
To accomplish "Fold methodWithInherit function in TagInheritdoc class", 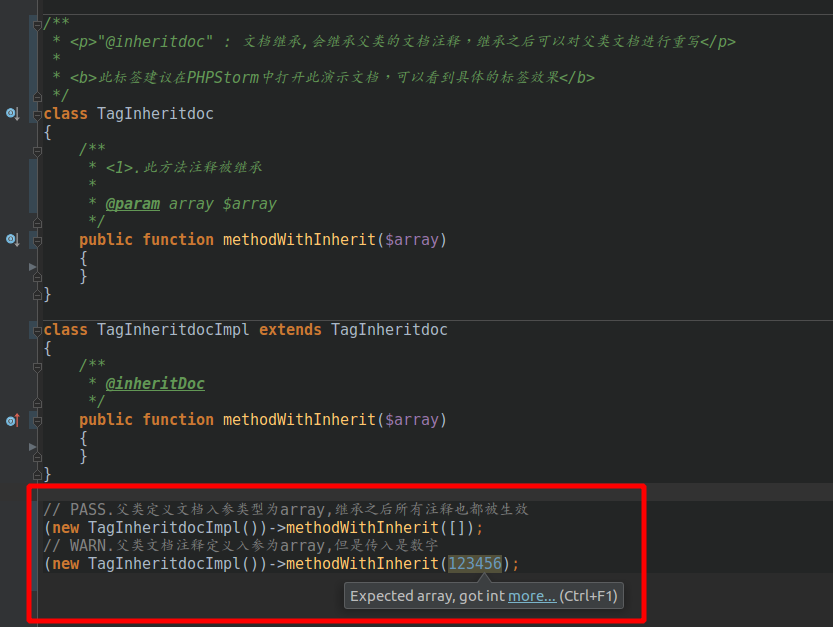I will 37,242.
